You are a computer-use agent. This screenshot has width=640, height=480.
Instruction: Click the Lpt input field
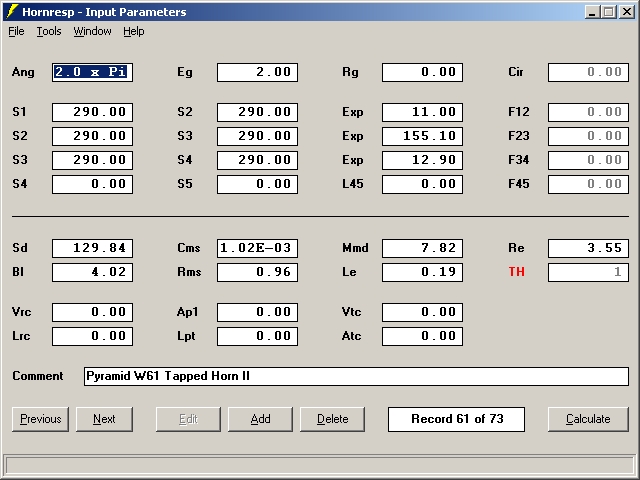258,336
